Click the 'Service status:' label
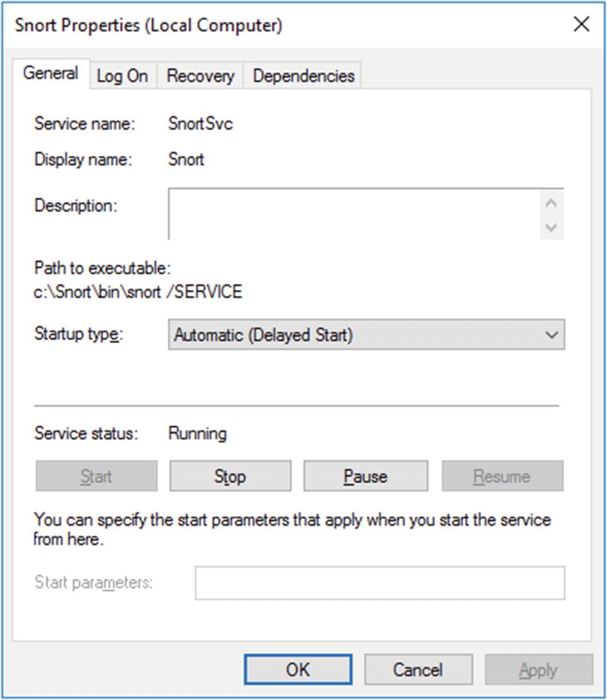This screenshot has width=607, height=700. coord(86,434)
